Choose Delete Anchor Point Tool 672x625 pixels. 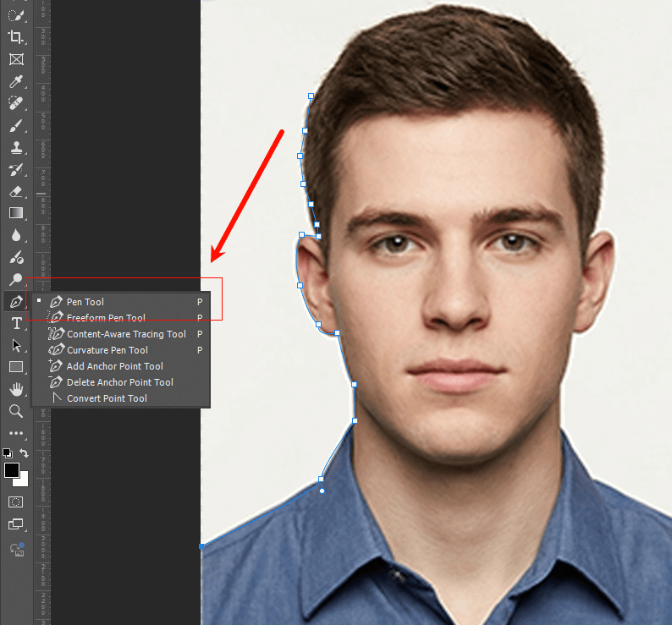coord(121,382)
